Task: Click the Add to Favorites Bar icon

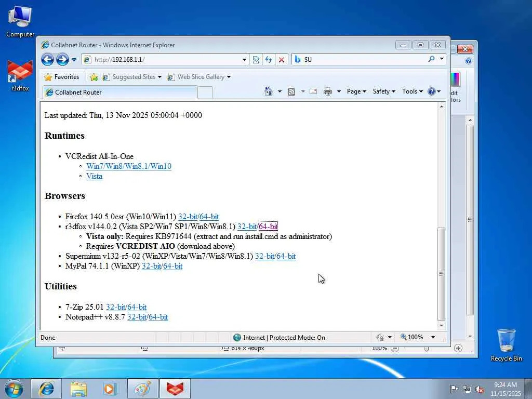Action: pyautogui.click(x=94, y=77)
